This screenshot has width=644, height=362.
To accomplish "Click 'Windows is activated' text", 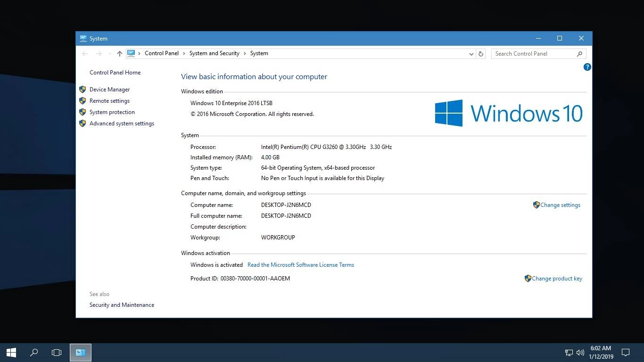I will pos(216,265).
